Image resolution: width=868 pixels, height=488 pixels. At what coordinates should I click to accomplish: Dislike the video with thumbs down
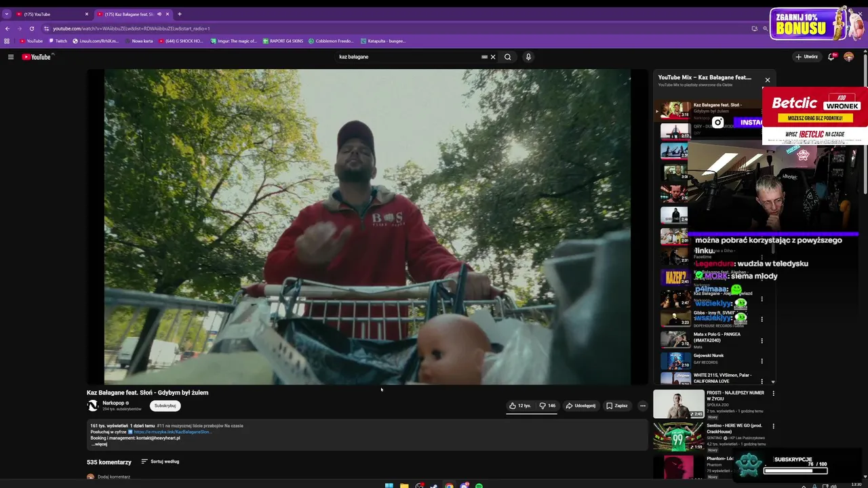click(x=547, y=406)
